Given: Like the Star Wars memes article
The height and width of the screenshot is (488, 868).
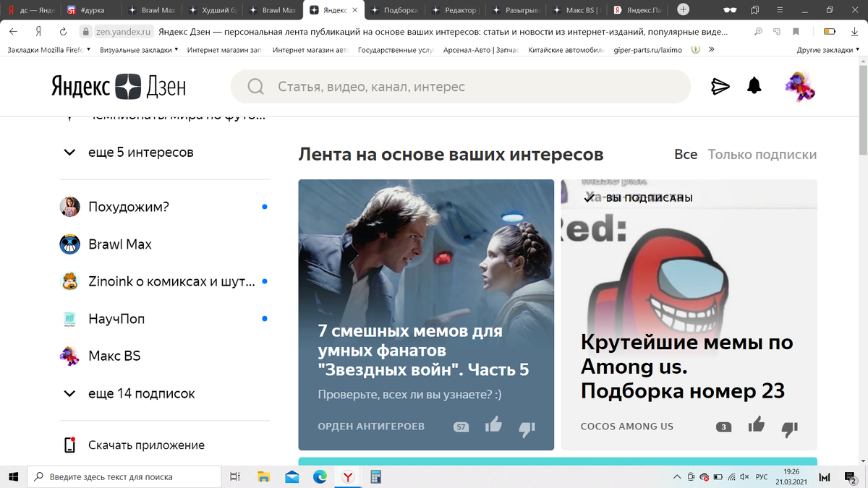Looking at the screenshot, I should (x=494, y=424).
